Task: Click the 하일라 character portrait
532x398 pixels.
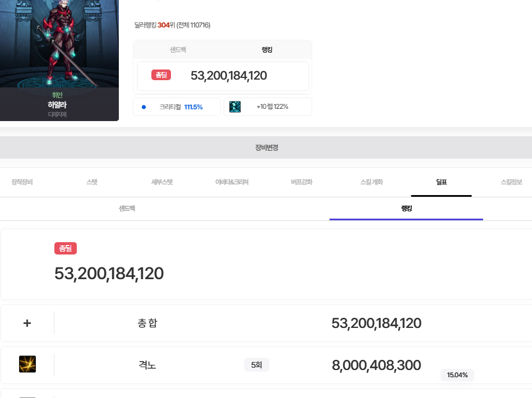Action: tap(59, 45)
